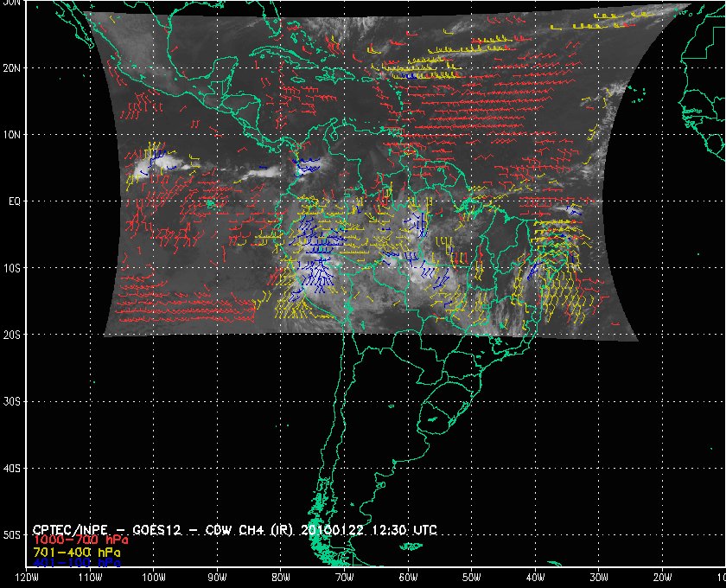Click the red 1000-700 hPa legend entry
This screenshot has height=588, width=726.
pyautogui.click(x=80, y=540)
